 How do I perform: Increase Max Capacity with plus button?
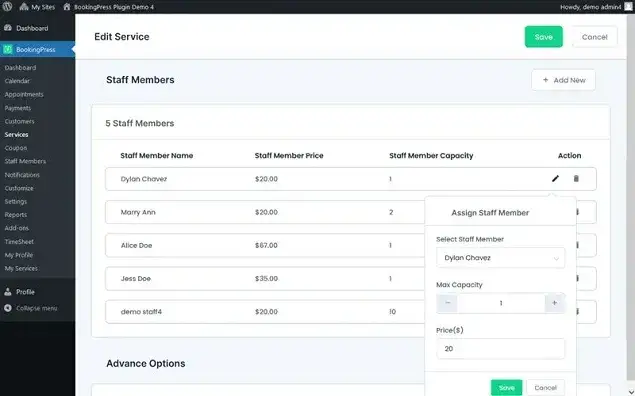pos(554,303)
